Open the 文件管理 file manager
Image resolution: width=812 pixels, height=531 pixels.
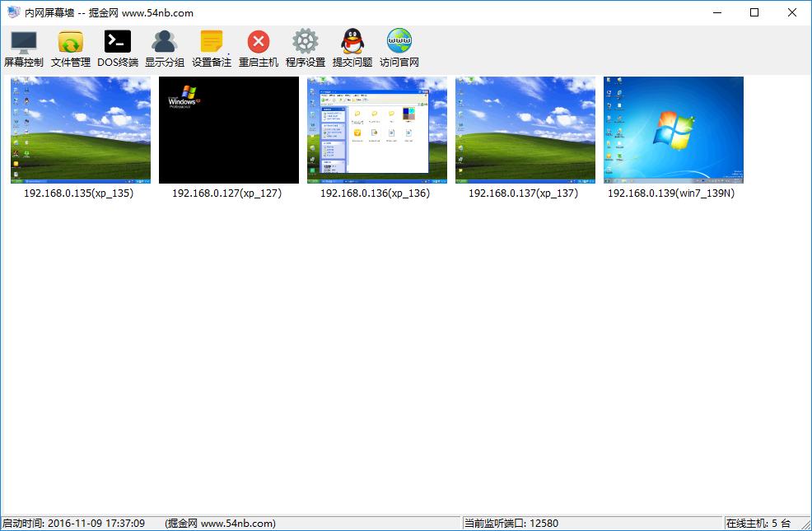click(71, 49)
